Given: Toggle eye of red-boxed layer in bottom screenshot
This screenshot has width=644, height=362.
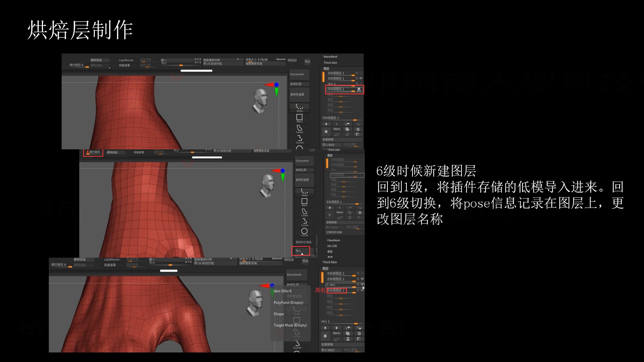Looking at the screenshot, I should [x=362, y=290].
